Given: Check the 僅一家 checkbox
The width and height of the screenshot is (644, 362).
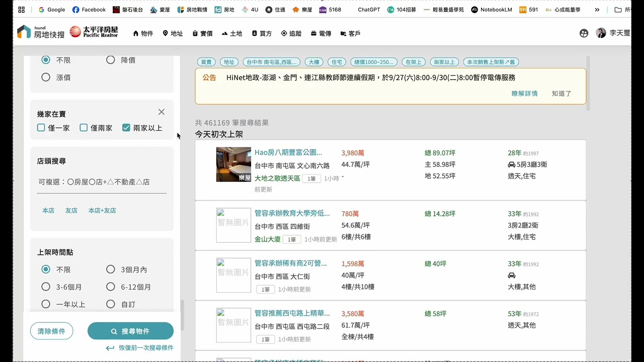Looking at the screenshot, I should (x=41, y=128).
